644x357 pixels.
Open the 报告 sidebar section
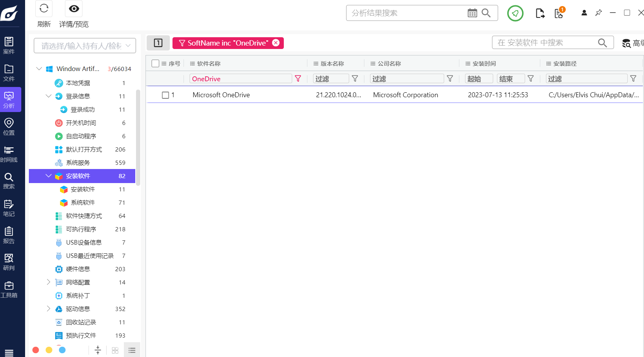(9, 235)
